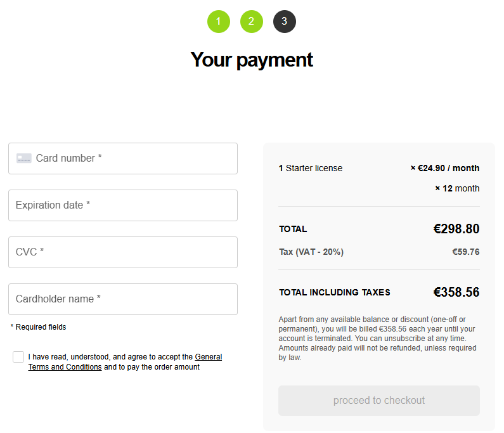Click the credit card icon
This screenshot has height=433, width=504.
(24, 158)
